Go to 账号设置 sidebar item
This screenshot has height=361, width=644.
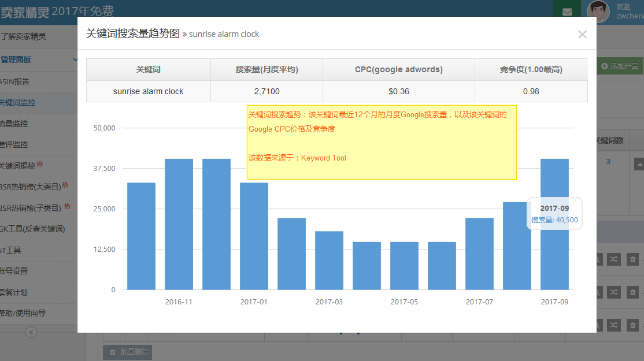(x=14, y=271)
